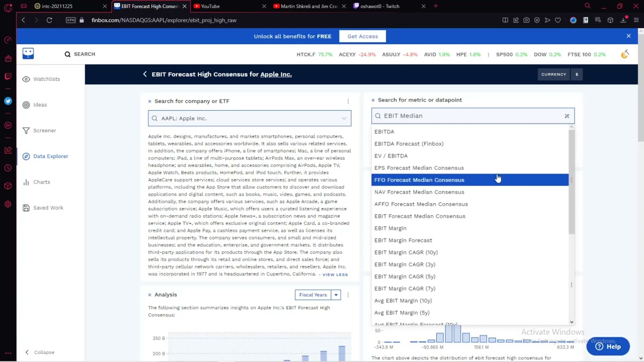Open the ad blocker shield icon
Viewport: 644px width, 362px height.
click(x=537, y=20)
